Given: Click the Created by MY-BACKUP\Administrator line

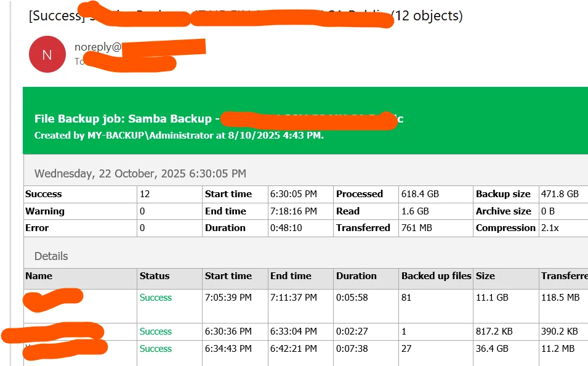Looking at the screenshot, I should coord(179,135).
